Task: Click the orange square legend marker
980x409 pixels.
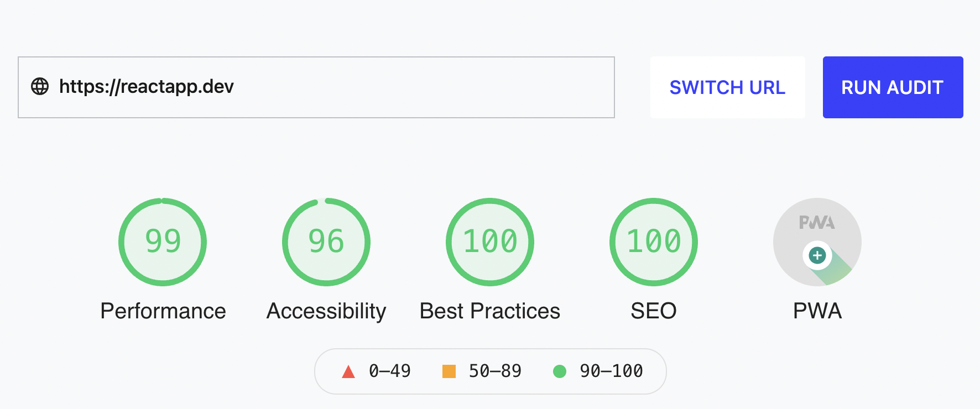Action: click(x=449, y=371)
